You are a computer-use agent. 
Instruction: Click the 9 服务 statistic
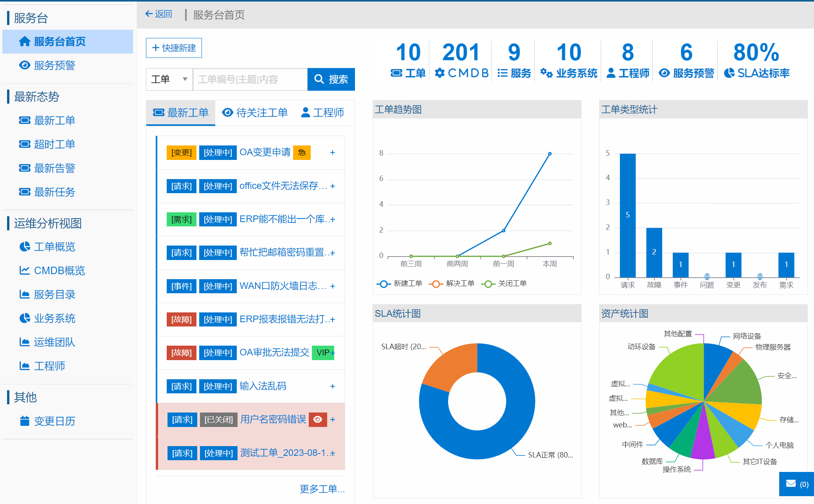(x=514, y=60)
